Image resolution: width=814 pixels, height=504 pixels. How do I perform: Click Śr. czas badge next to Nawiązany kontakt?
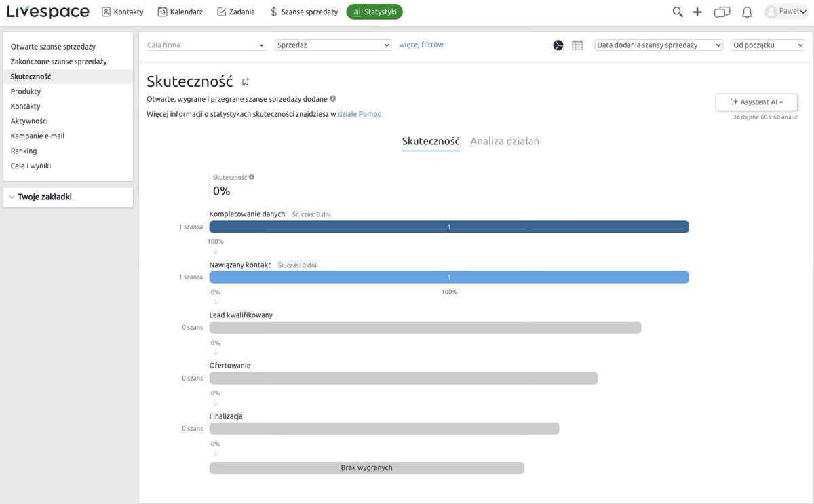[x=297, y=265]
